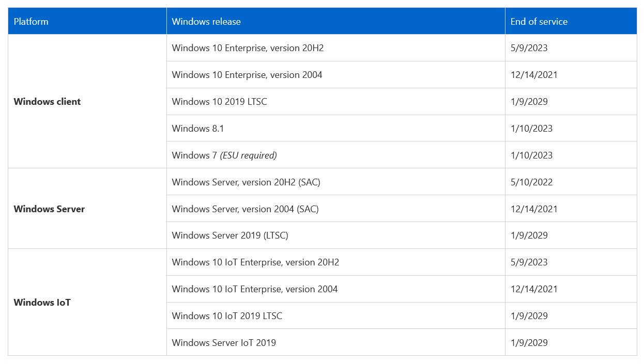Click the Windows 10 IoT 2019 LTSC cell
This screenshot has height=364, width=644.
pyautogui.click(x=335, y=316)
